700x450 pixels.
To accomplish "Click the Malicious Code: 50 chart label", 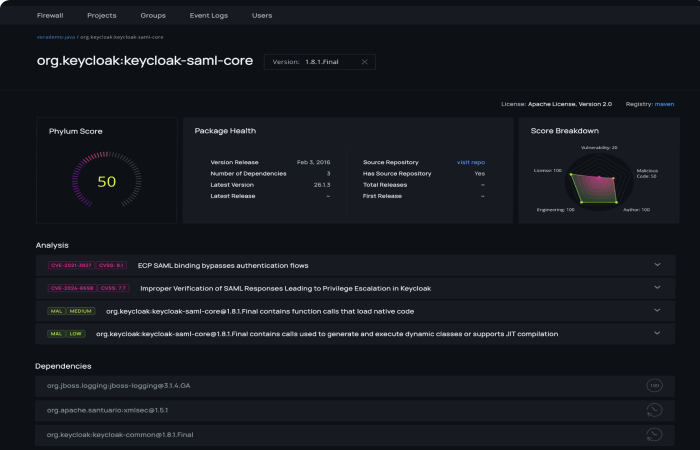I will [647, 174].
